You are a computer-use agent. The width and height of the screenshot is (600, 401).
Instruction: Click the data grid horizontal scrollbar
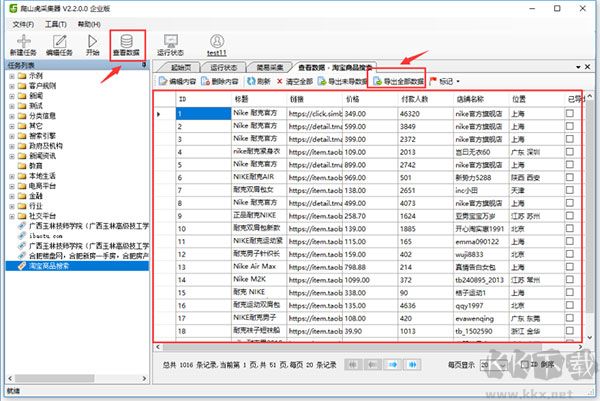[352, 347]
